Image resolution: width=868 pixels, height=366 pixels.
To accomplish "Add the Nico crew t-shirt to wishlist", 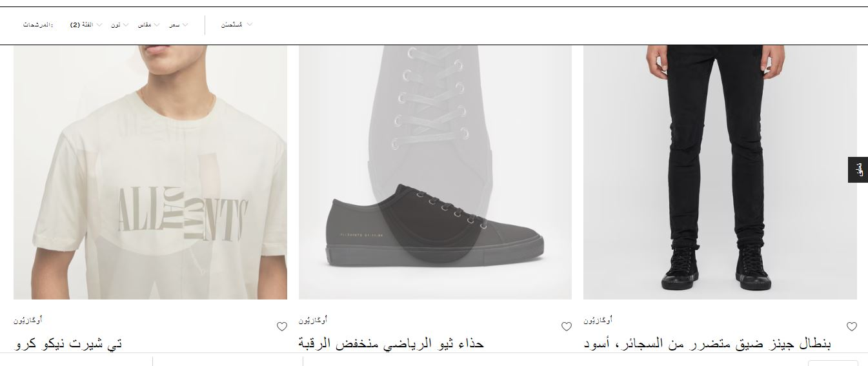I will (x=282, y=327).
